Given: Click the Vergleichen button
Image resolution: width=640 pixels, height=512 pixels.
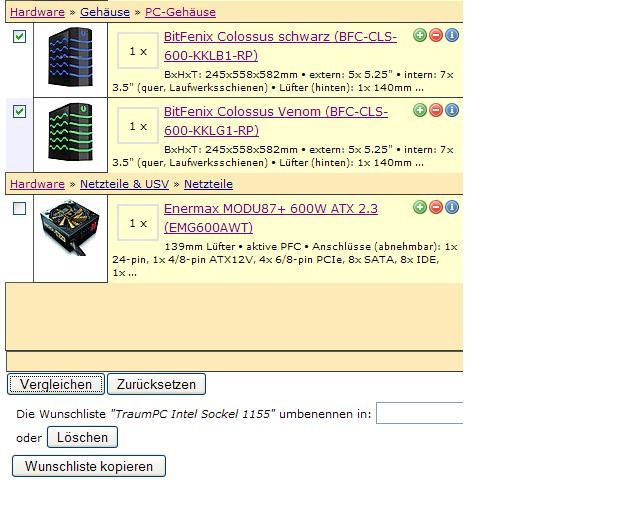Looking at the screenshot, I should (56, 384).
